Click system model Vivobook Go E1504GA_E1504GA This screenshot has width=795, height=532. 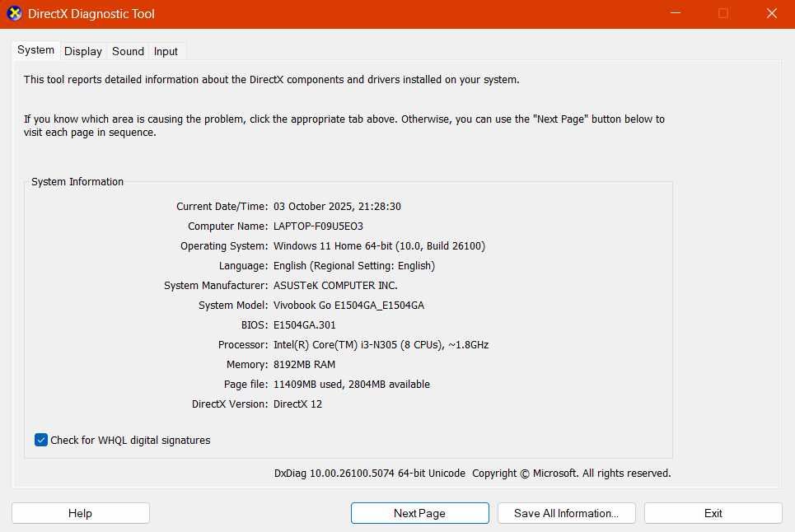point(348,305)
